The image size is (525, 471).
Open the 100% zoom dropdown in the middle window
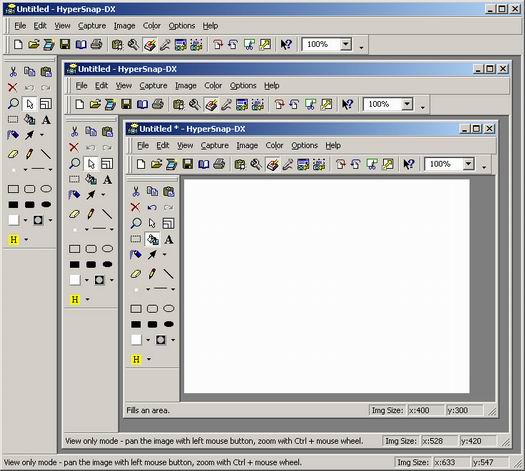(407, 104)
